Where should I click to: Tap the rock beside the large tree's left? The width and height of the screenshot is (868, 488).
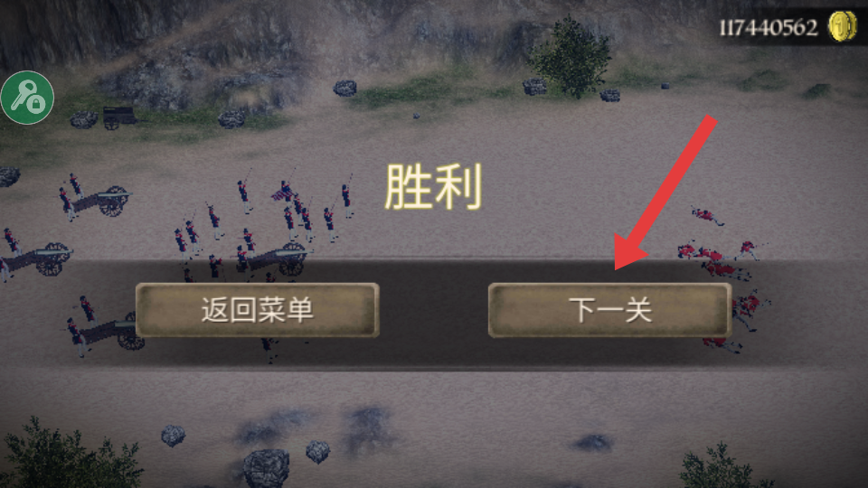[x=535, y=87]
